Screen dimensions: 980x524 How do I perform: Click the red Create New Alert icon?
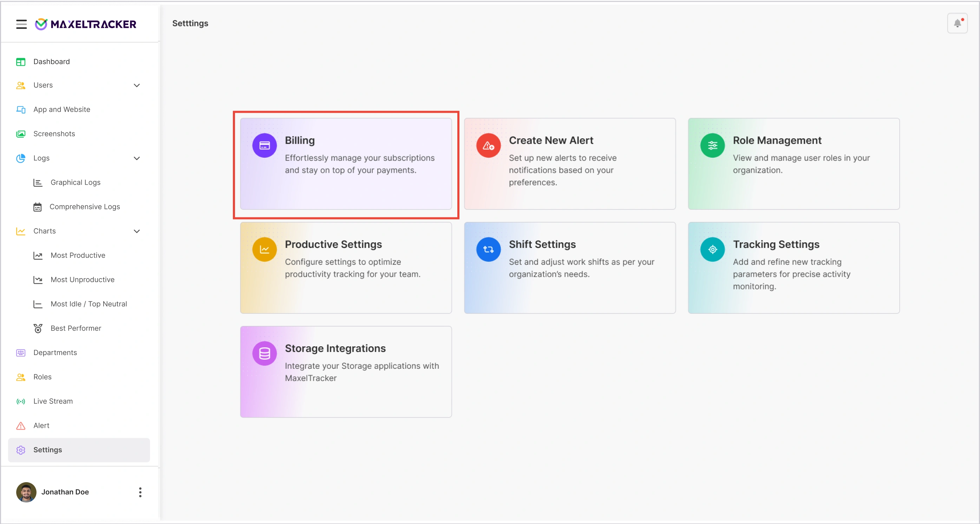coord(489,145)
